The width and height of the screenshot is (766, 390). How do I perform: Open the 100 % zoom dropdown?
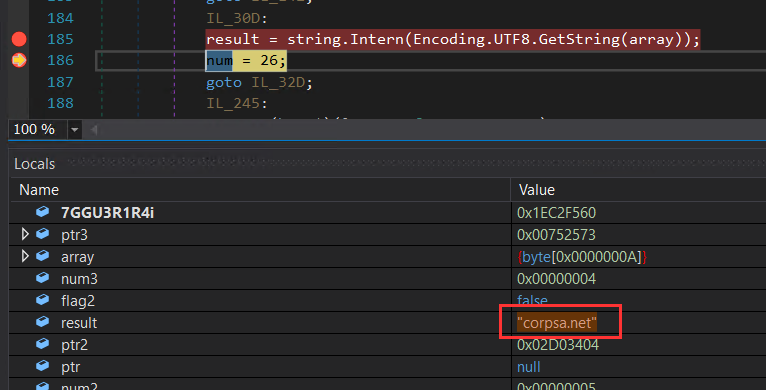tap(74, 130)
